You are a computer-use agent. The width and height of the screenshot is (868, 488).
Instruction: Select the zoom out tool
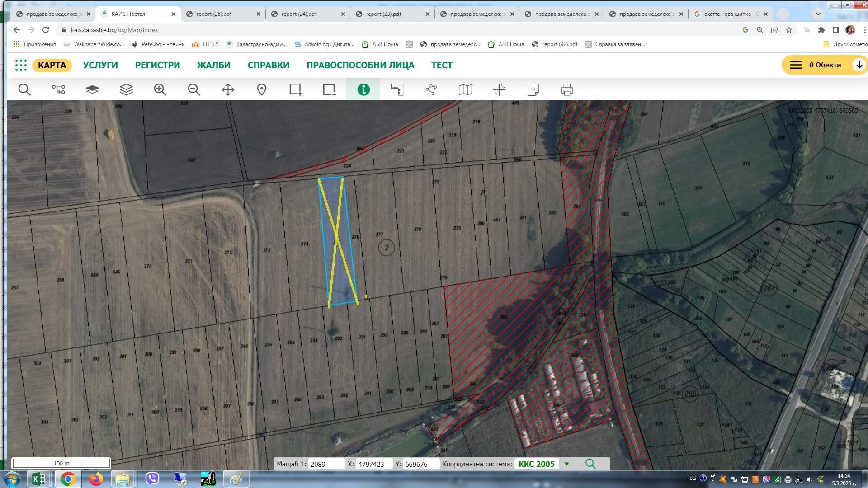[194, 89]
